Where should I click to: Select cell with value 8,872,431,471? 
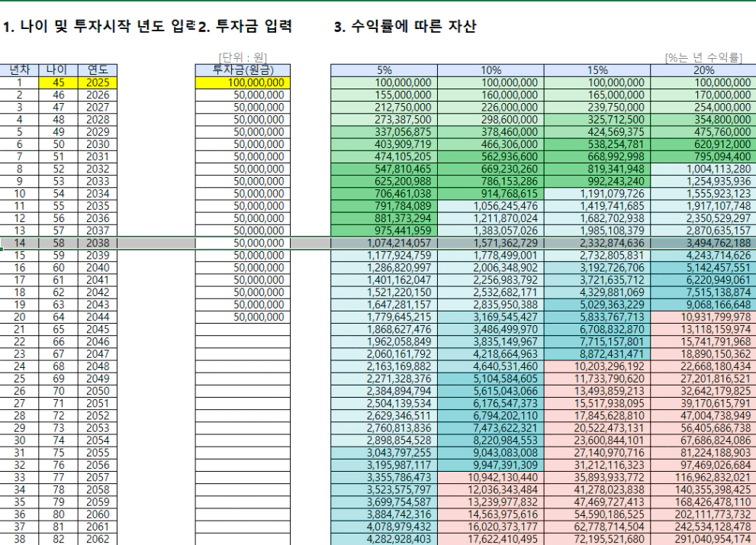pos(597,354)
